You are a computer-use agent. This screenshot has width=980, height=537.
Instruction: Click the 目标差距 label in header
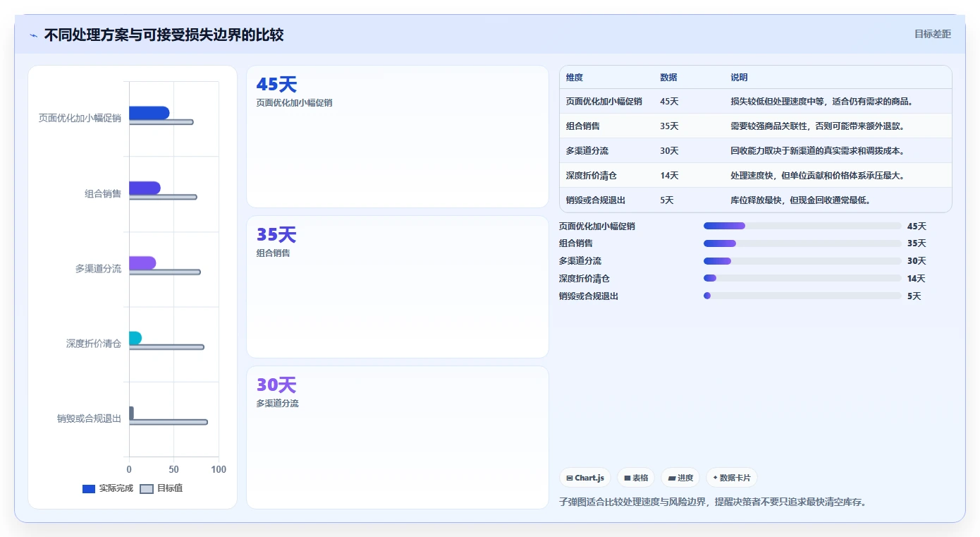click(932, 34)
